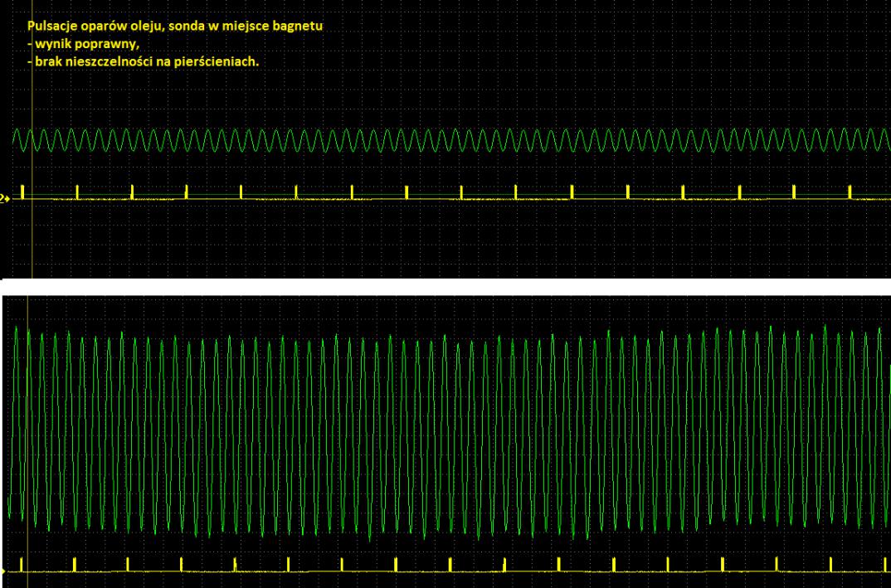The width and height of the screenshot is (891, 588).
Task: Click the first yellow pulse in bottom panel
Action: click(x=20, y=564)
